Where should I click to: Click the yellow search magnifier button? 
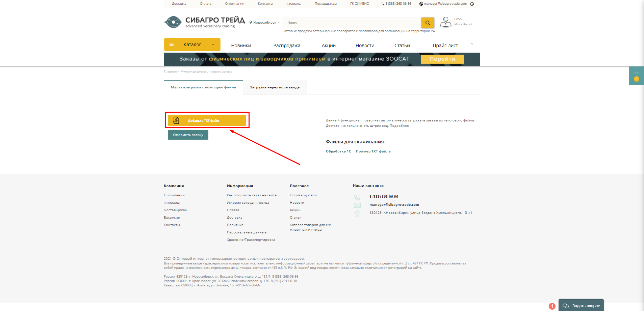[428, 23]
